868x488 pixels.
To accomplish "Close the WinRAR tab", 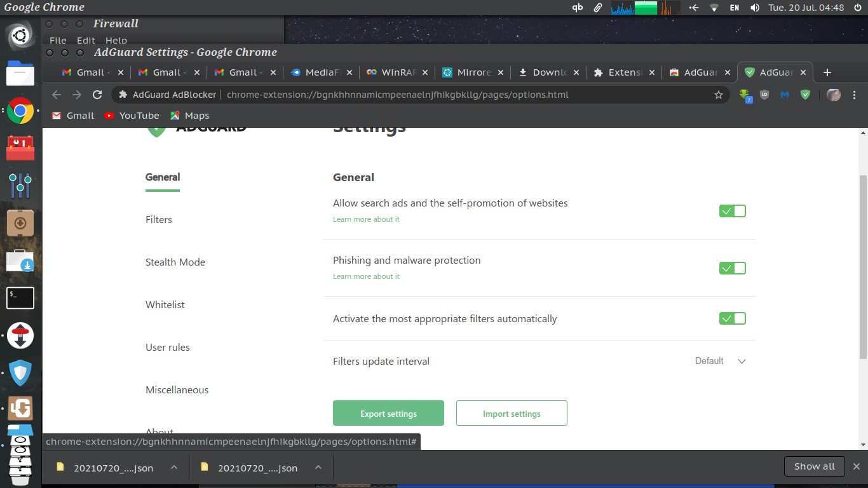I will coord(424,72).
